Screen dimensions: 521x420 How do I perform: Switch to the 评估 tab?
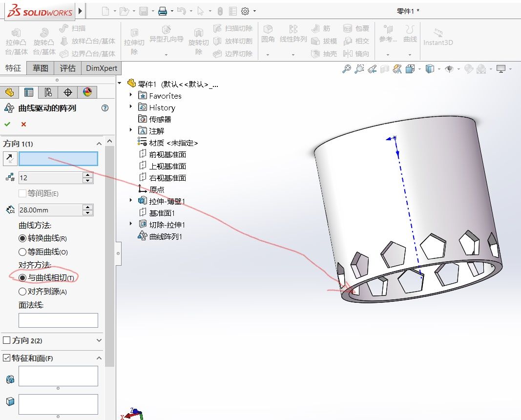(x=68, y=68)
